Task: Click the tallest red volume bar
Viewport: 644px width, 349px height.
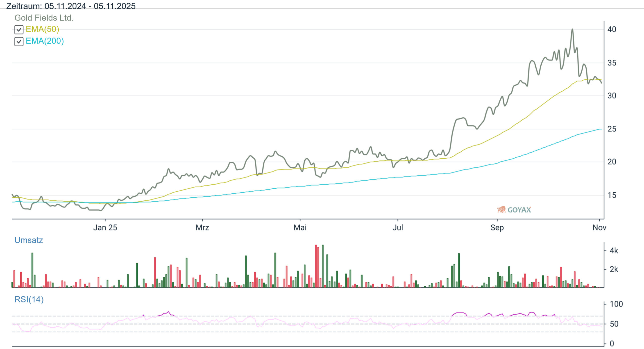Action: [x=316, y=266]
